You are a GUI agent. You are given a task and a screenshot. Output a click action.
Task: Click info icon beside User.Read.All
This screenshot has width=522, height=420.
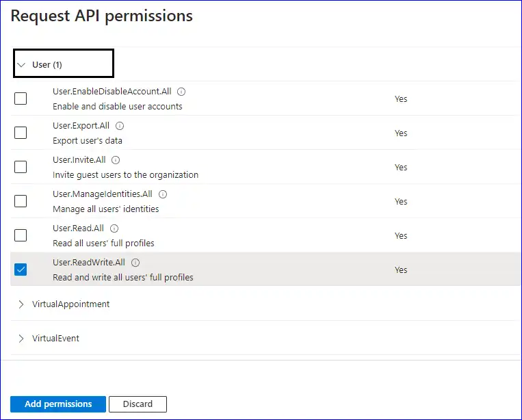point(114,228)
